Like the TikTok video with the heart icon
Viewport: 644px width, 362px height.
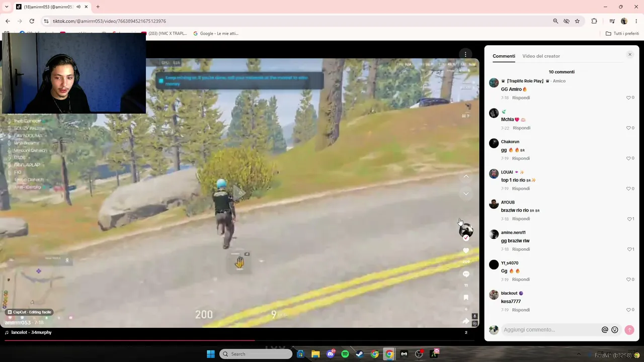(466, 250)
